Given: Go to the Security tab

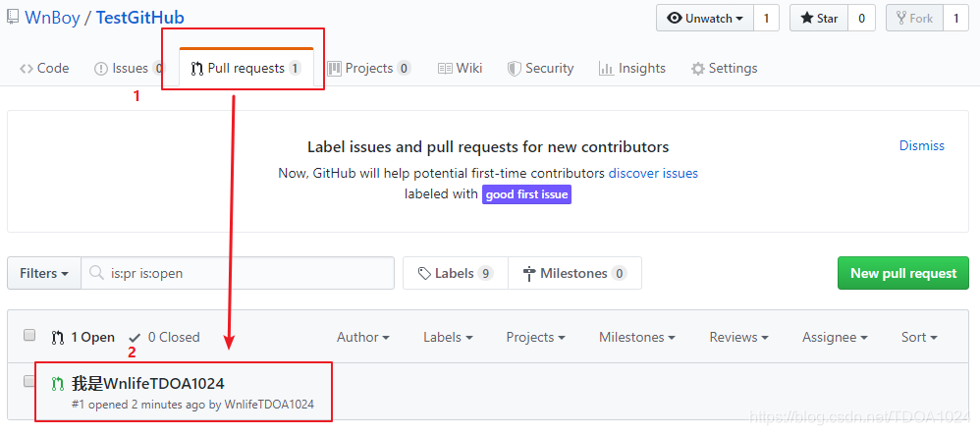Looking at the screenshot, I should pos(540,68).
